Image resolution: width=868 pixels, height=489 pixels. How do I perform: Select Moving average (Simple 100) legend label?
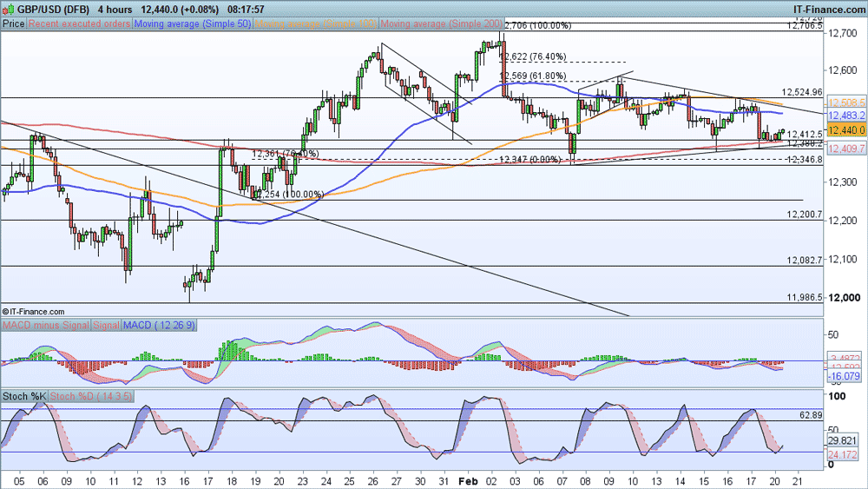pyautogui.click(x=316, y=23)
